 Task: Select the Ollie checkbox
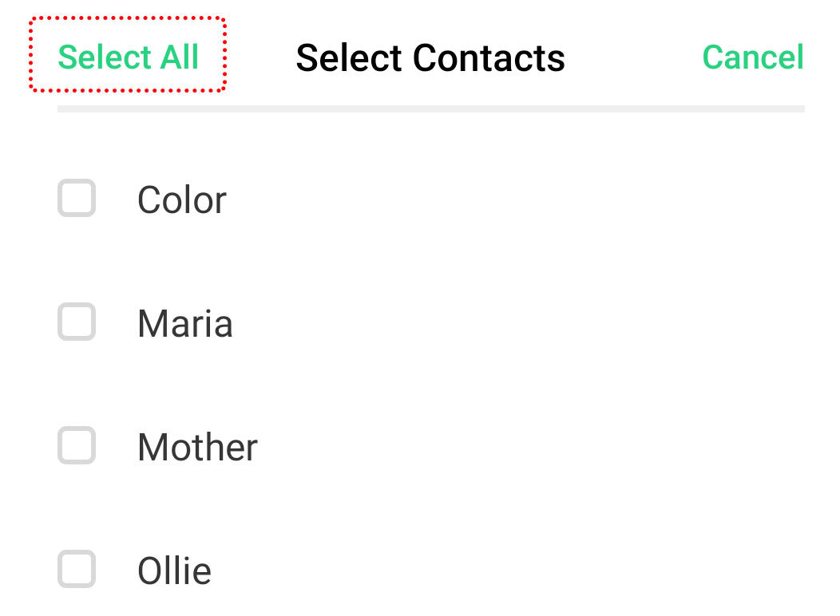[x=77, y=569]
